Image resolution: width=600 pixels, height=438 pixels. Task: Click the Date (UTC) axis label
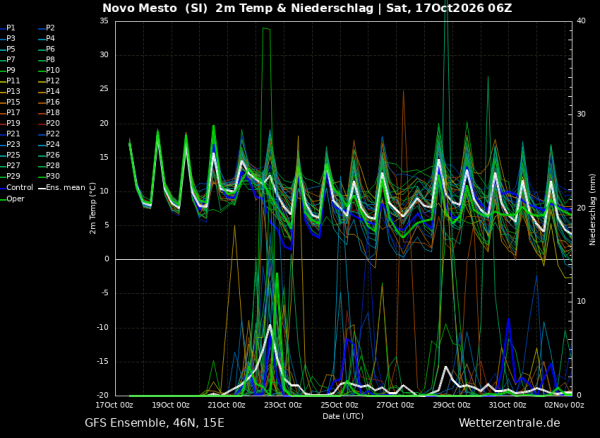pos(343,416)
